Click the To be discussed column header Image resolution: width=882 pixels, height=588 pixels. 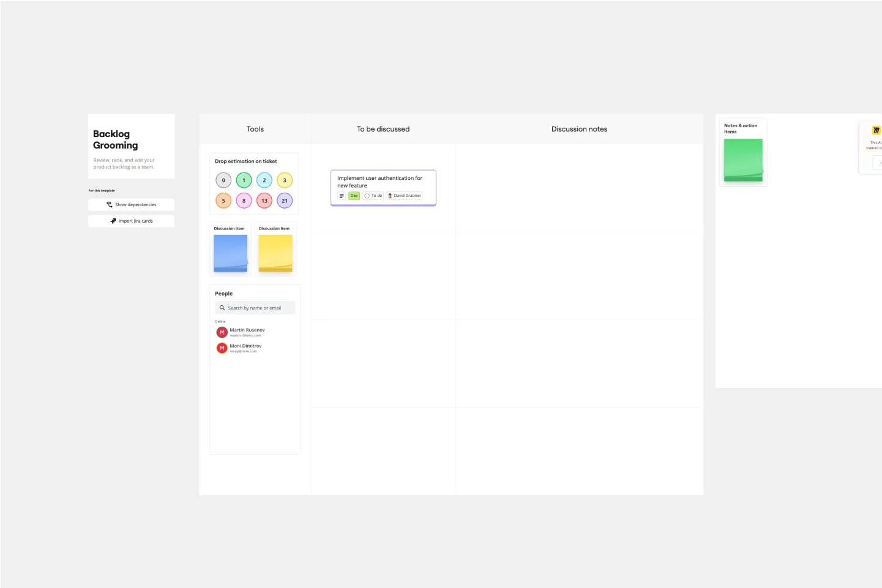pos(383,129)
